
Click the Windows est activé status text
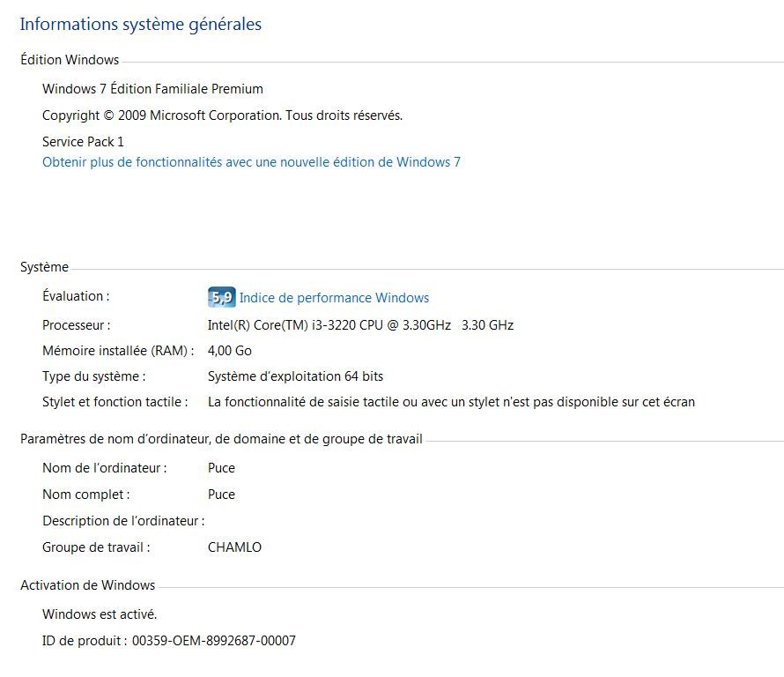point(100,614)
